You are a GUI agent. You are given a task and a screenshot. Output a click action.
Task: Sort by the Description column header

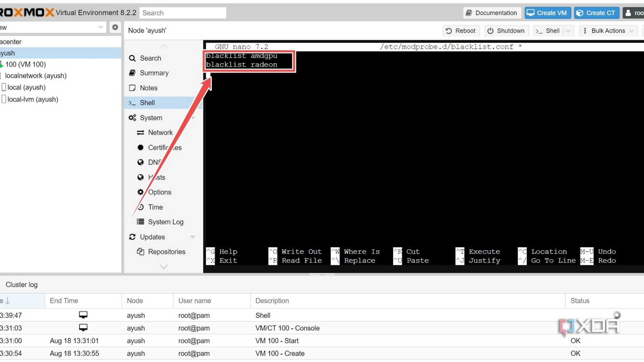point(407,301)
